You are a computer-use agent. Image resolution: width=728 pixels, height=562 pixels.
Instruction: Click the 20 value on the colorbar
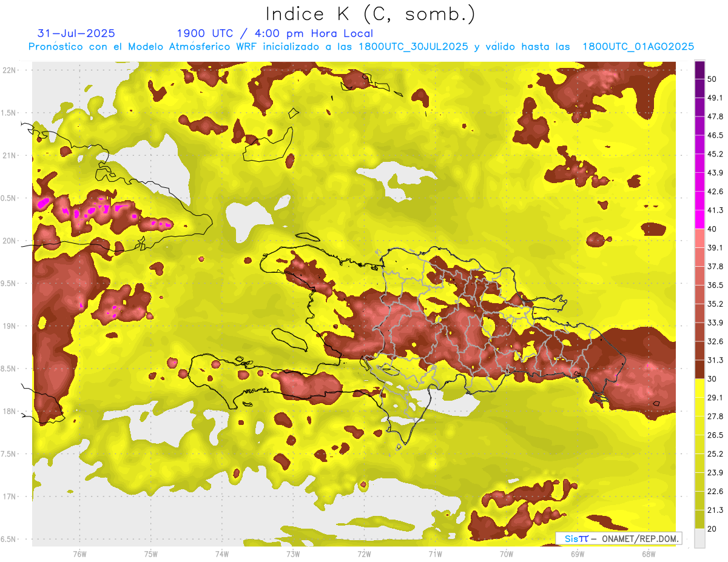pos(712,528)
